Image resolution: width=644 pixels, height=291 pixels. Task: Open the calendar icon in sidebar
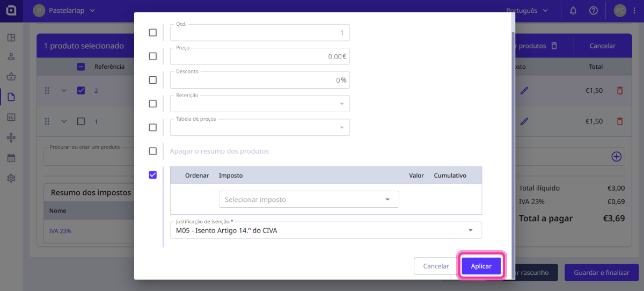click(11, 158)
